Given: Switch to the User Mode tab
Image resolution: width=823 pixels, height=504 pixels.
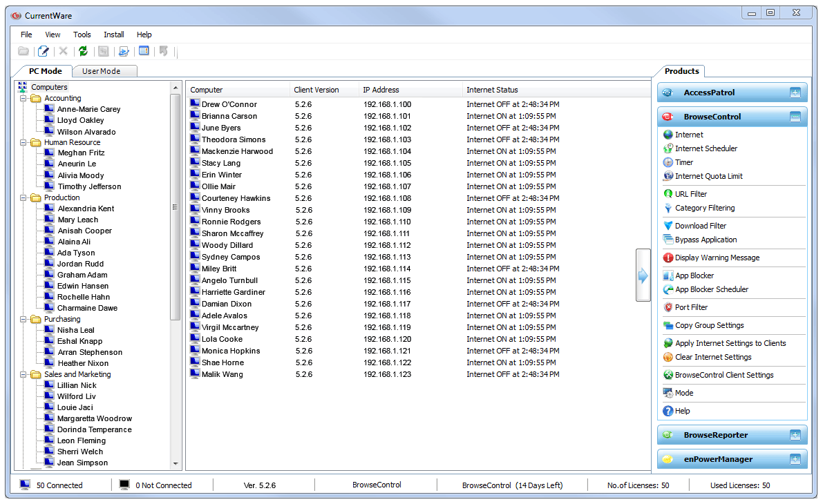Looking at the screenshot, I should click(x=104, y=70).
